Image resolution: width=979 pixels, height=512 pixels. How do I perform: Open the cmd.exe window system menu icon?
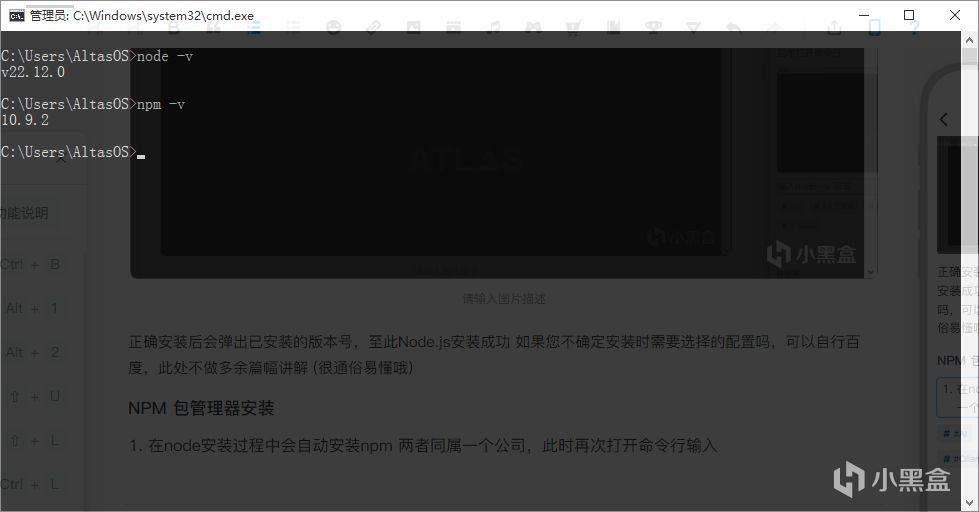click(x=17, y=16)
